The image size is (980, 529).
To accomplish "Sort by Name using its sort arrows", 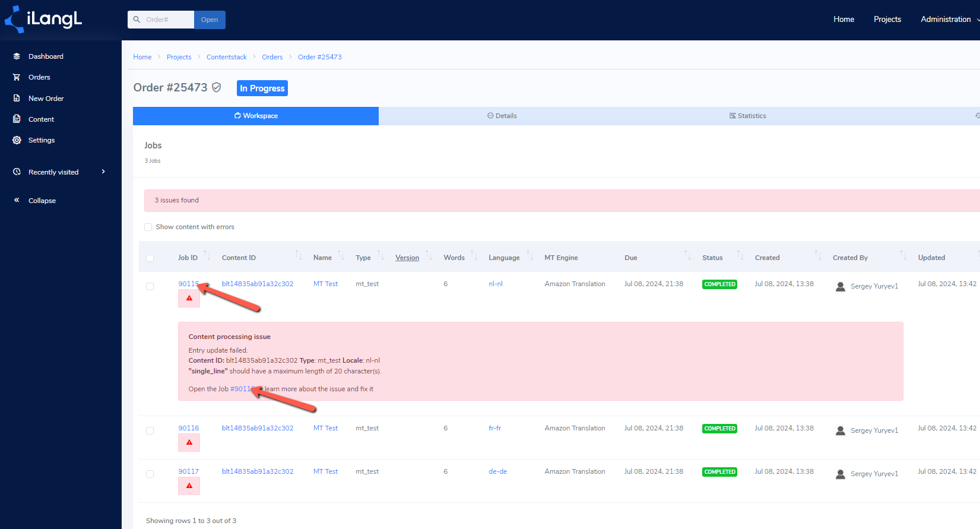I will pos(341,255).
